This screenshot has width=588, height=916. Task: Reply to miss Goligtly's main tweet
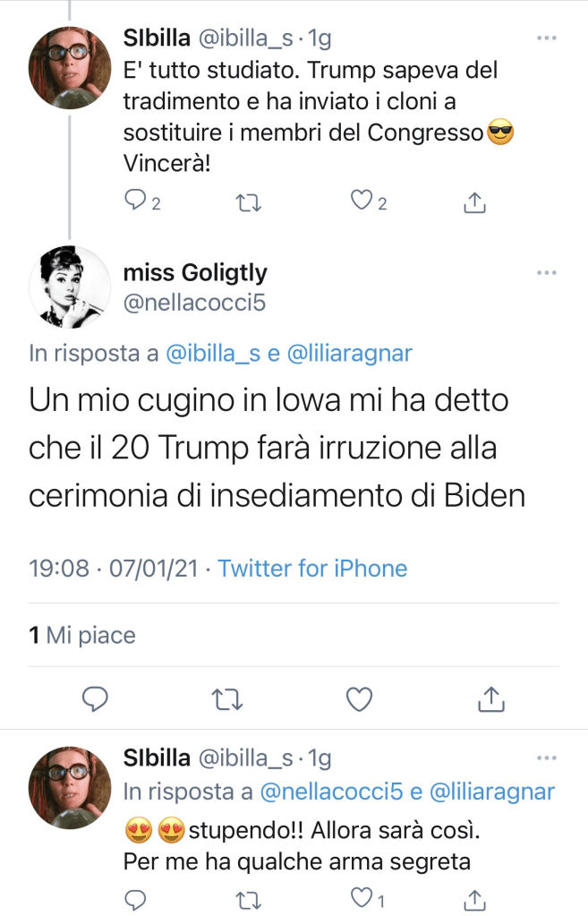pos(96,698)
